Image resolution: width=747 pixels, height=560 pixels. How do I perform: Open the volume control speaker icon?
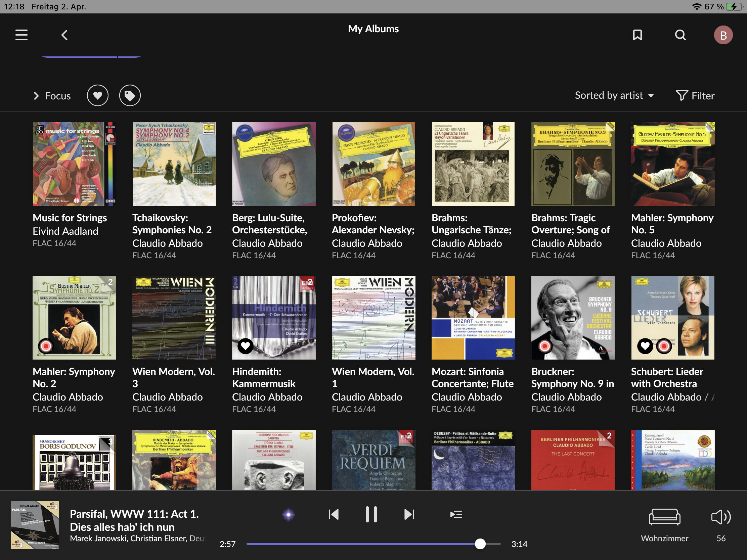[x=721, y=517]
